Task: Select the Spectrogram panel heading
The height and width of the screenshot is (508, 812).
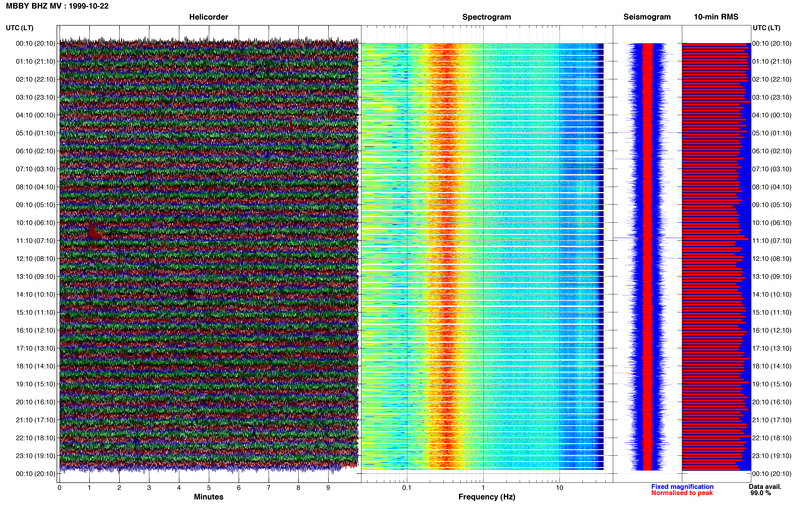Action: pyautogui.click(x=487, y=17)
